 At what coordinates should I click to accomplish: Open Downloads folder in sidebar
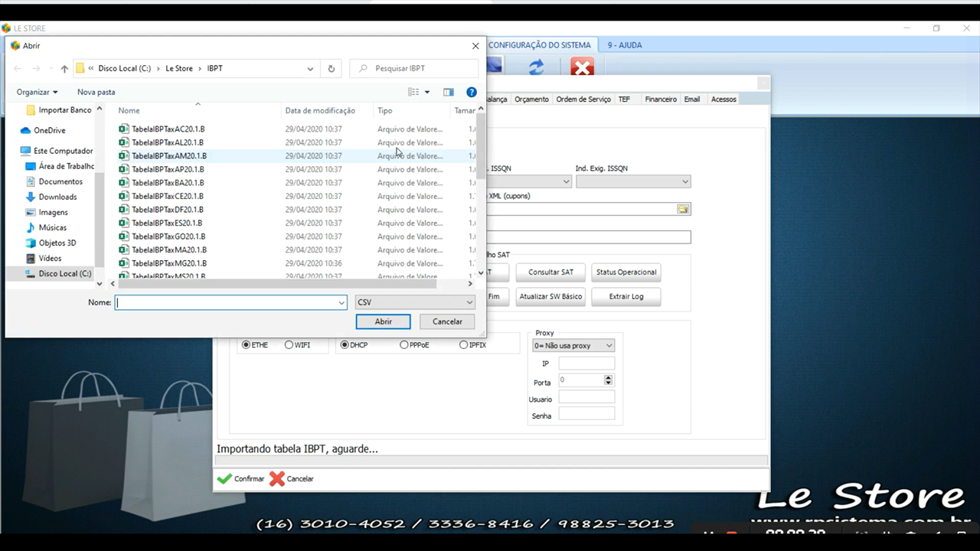click(x=57, y=197)
